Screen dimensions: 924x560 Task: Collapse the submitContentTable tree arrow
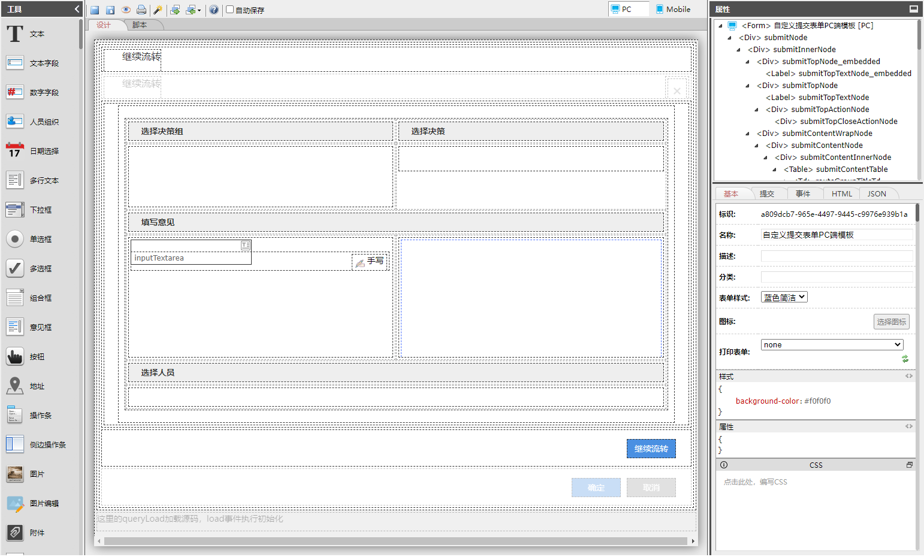click(x=774, y=169)
